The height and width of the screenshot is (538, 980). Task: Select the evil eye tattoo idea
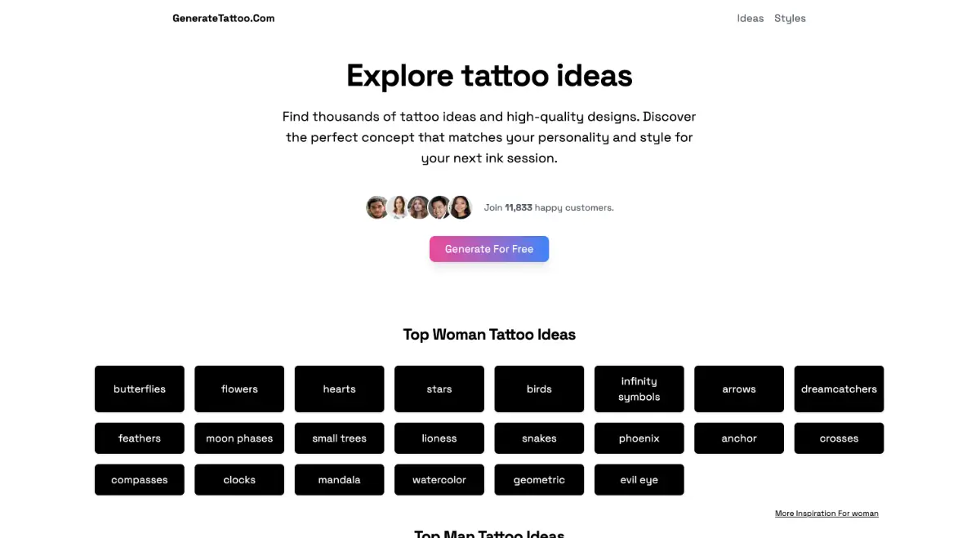639,479
